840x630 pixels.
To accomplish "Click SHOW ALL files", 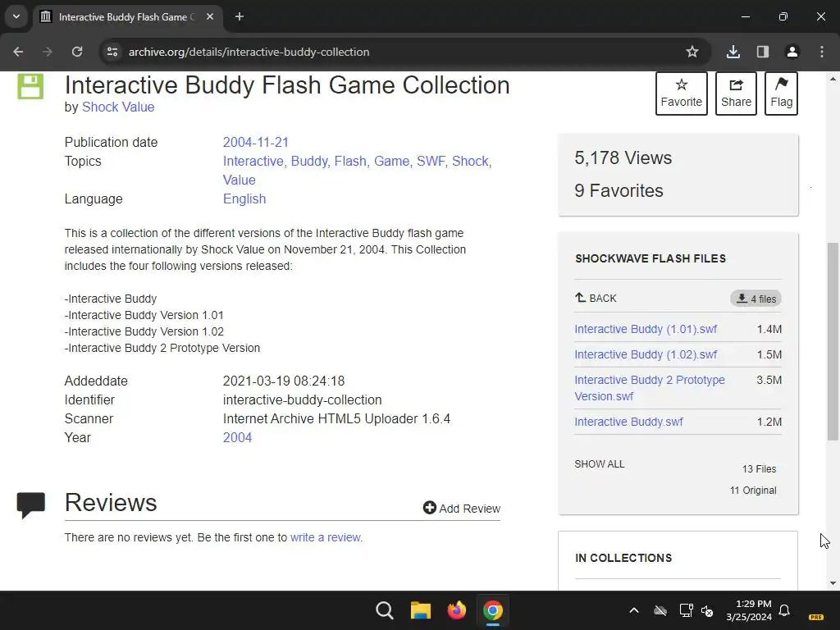I will (x=600, y=464).
